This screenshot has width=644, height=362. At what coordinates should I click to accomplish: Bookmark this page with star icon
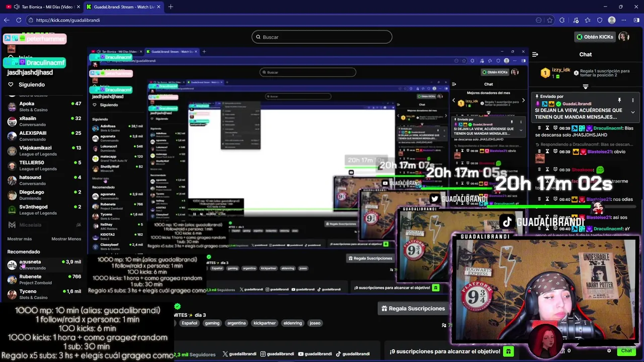click(x=549, y=20)
